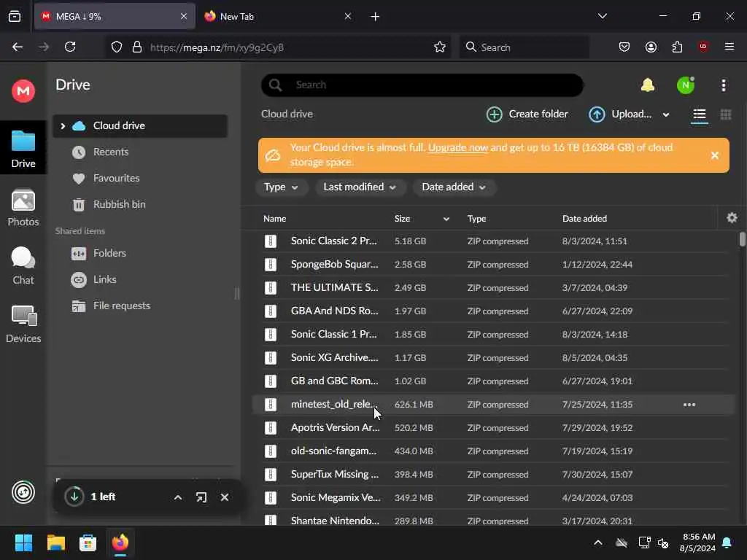Viewport: 747px width, 560px height.
Task: Click the MEGA search field
Action: [x=422, y=85]
